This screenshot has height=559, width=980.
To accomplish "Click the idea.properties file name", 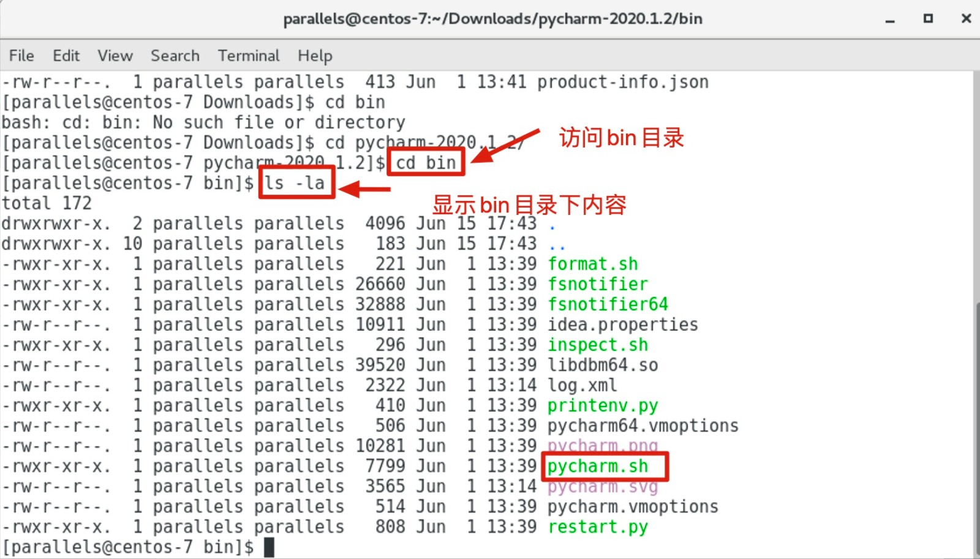I will [623, 325].
